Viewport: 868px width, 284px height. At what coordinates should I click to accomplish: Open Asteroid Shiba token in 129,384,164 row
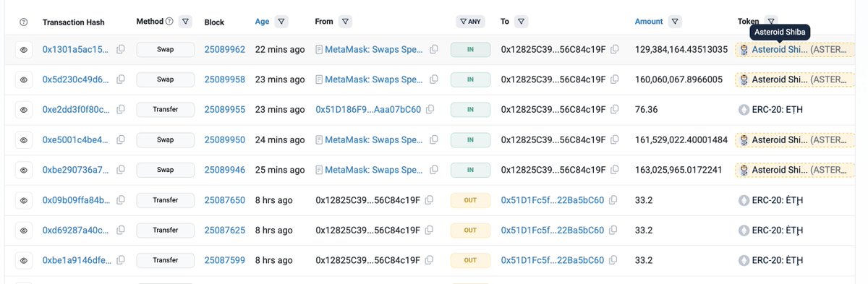(x=780, y=50)
